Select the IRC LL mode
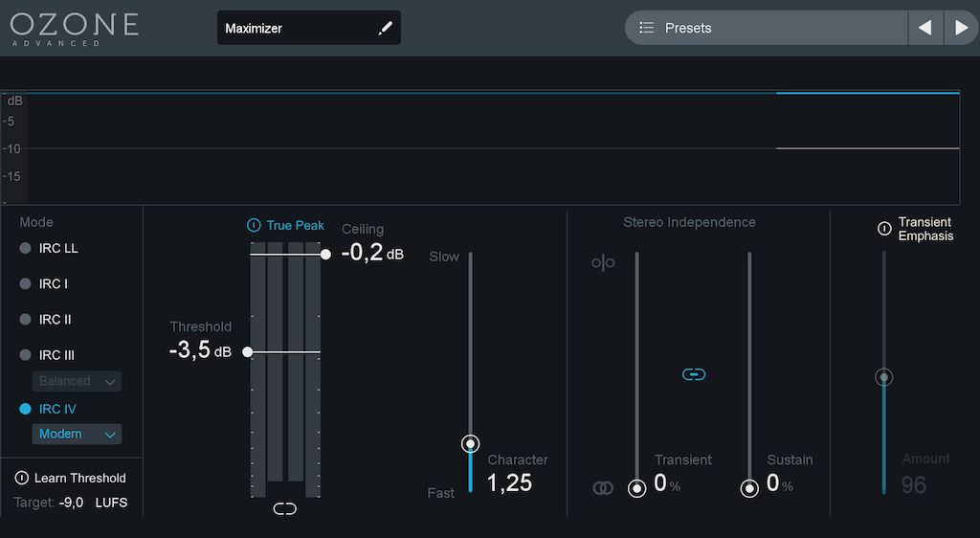This screenshot has height=538, width=980. pos(25,248)
